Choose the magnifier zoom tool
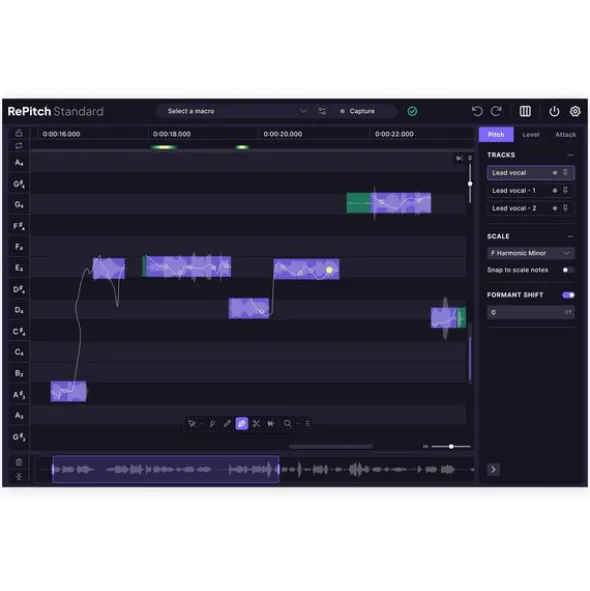The height and width of the screenshot is (591, 590). pos(287,424)
